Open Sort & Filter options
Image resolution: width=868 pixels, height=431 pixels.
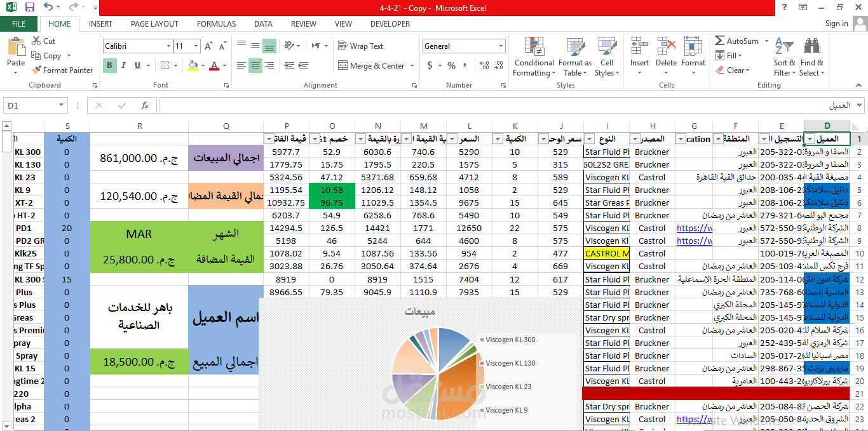tap(784, 56)
